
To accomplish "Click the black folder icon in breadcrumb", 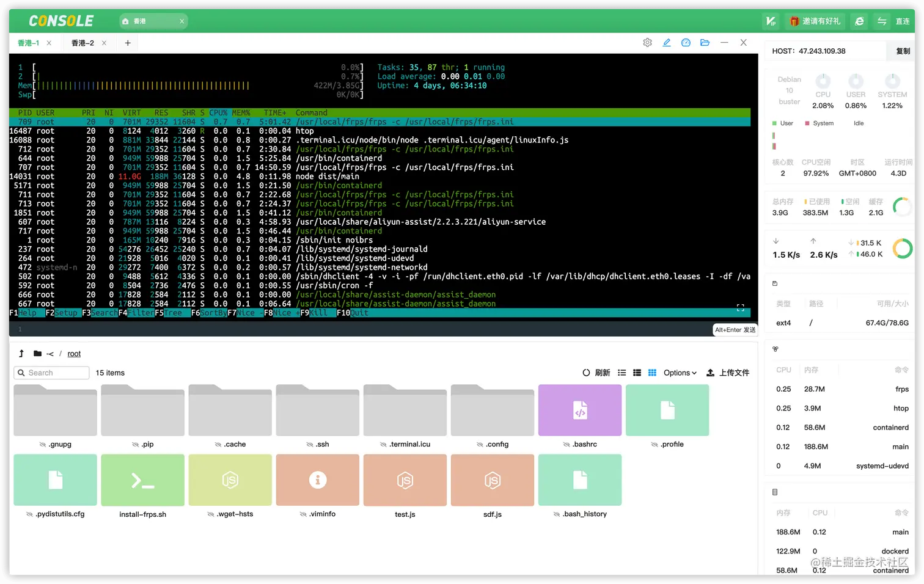I will pos(38,354).
